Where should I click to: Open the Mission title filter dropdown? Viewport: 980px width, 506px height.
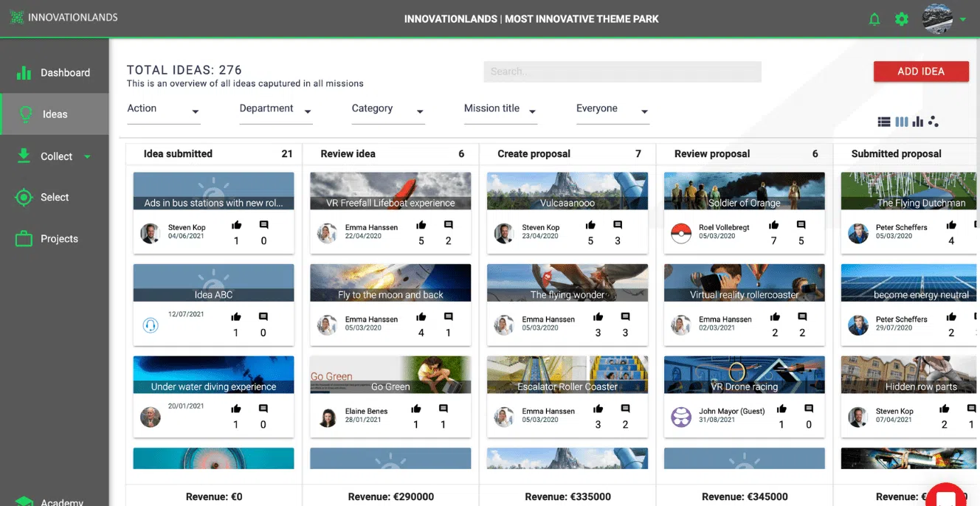(500, 110)
